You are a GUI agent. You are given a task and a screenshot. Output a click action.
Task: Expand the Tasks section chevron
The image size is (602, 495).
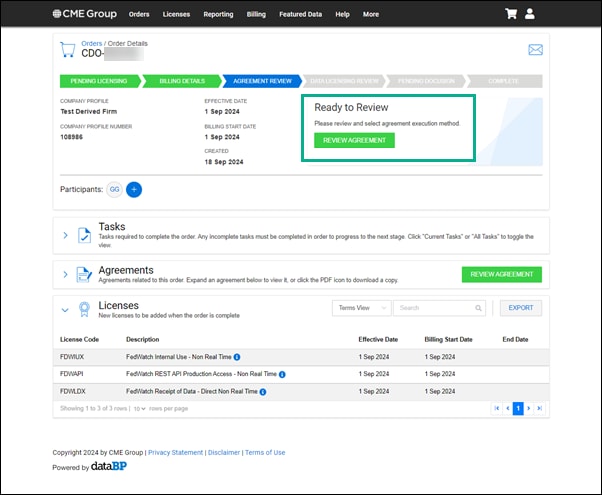coord(66,235)
